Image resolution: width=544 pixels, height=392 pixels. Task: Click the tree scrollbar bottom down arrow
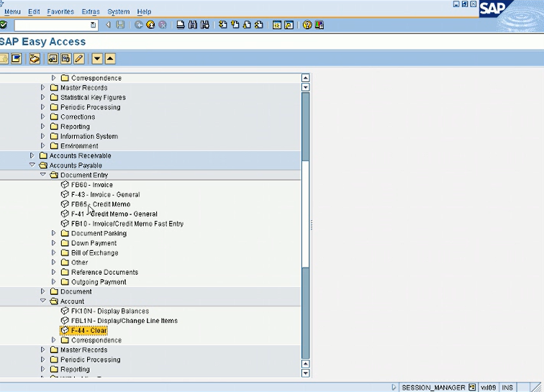(x=306, y=373)
